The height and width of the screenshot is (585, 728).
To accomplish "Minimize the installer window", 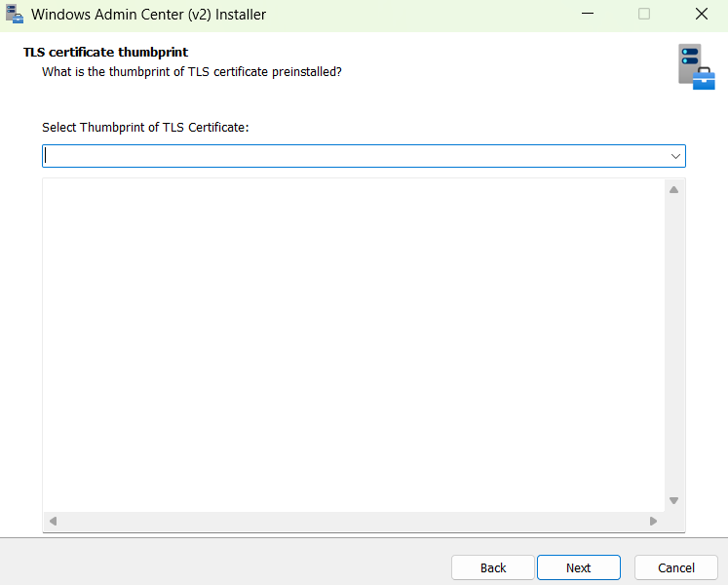I will (x=588, y=14).
